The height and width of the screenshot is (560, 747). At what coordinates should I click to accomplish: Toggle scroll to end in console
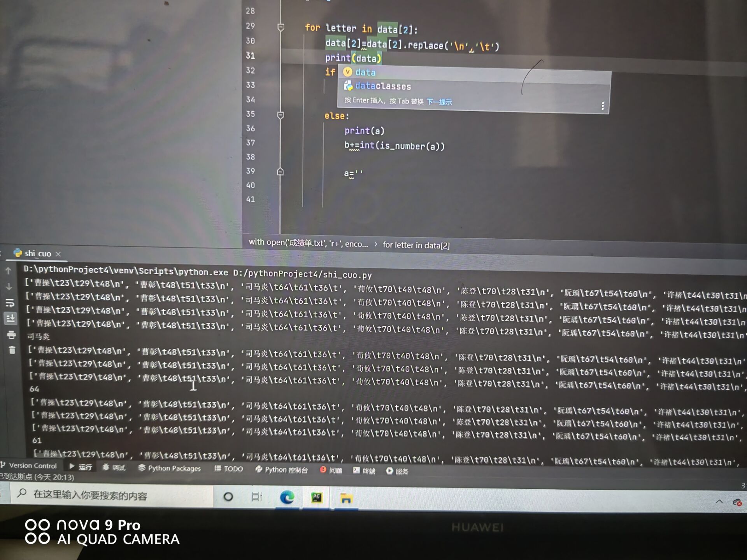[11, 318]
